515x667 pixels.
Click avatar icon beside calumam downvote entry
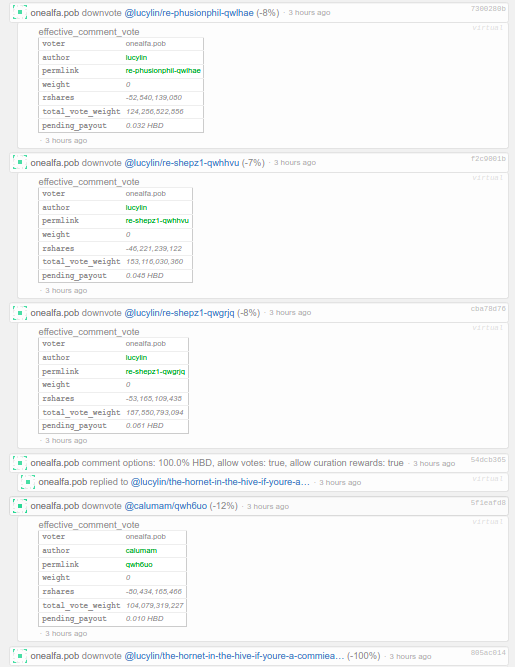[20, 506]
